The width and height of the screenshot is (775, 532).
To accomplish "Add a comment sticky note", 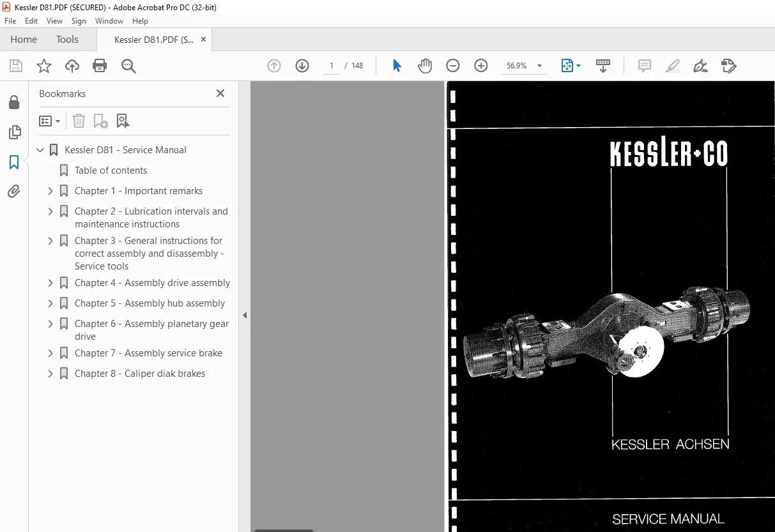I will [645, 66].
